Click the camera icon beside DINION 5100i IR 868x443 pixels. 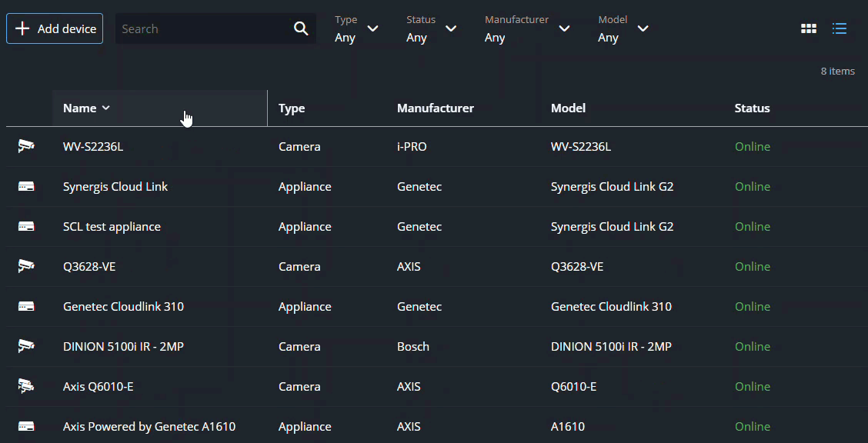[x=26, y=346]
